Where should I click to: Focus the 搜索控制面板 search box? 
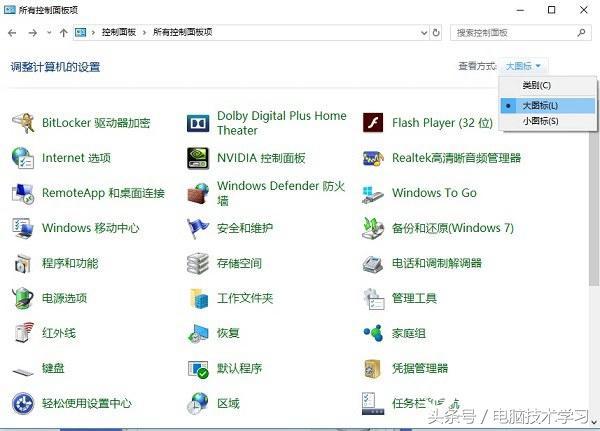tap(520, 33)
